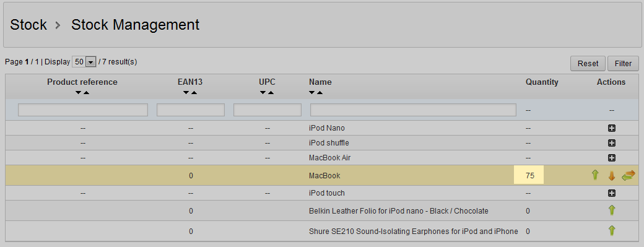
Task: Open the Display 50 results dropdown
Action: [x=84, y=62]
